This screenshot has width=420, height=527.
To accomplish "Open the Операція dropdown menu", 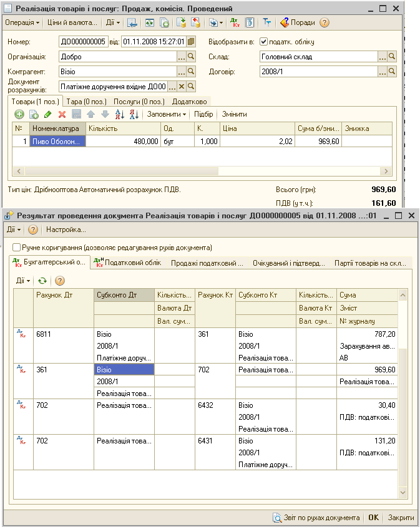I will (22, 22).
